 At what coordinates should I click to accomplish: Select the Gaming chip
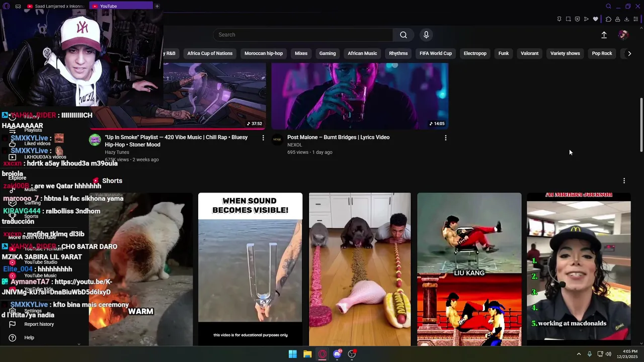pyautogui.click(x=327, y=53)
